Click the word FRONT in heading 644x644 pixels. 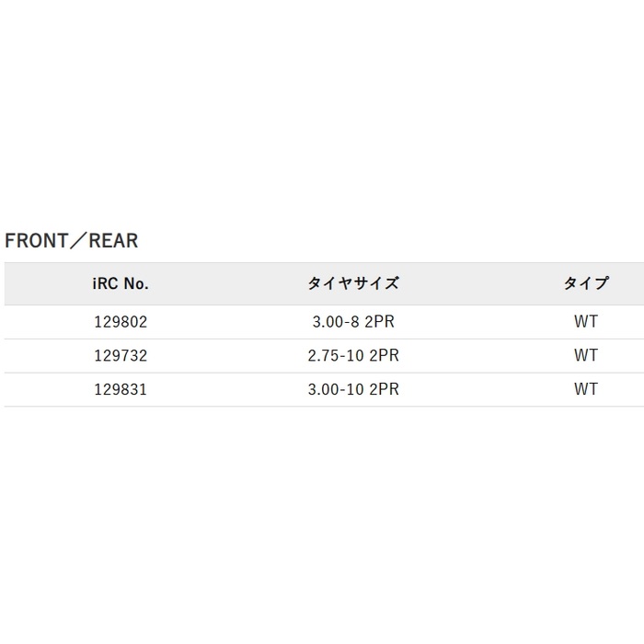37,241
